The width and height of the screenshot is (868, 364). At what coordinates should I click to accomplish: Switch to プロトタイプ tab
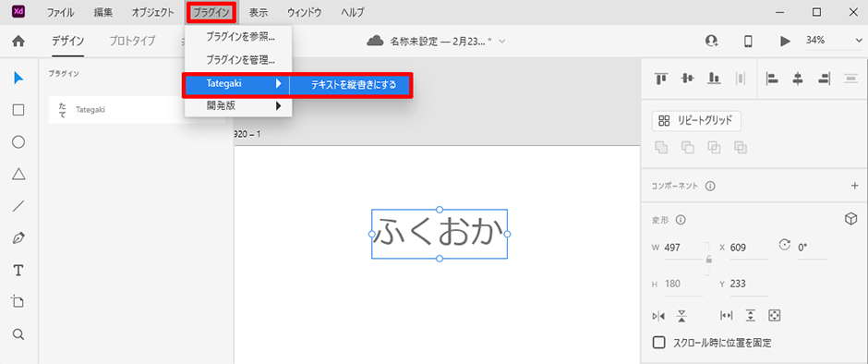tap(132, 41)
